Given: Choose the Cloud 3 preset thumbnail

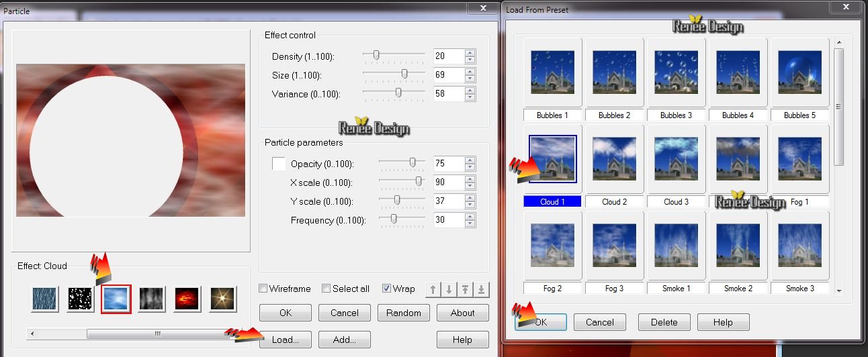Looking at the screenshot, I should click(x=676, y=159).
